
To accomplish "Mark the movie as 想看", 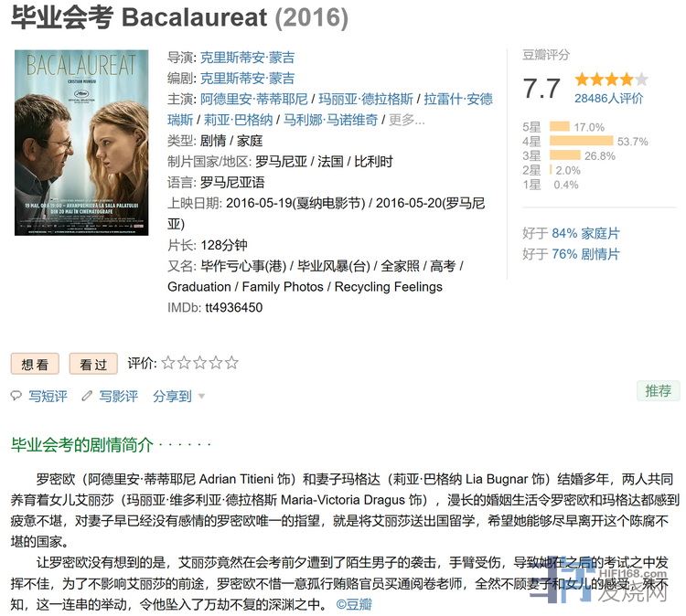I will click(x=35, y=364).
